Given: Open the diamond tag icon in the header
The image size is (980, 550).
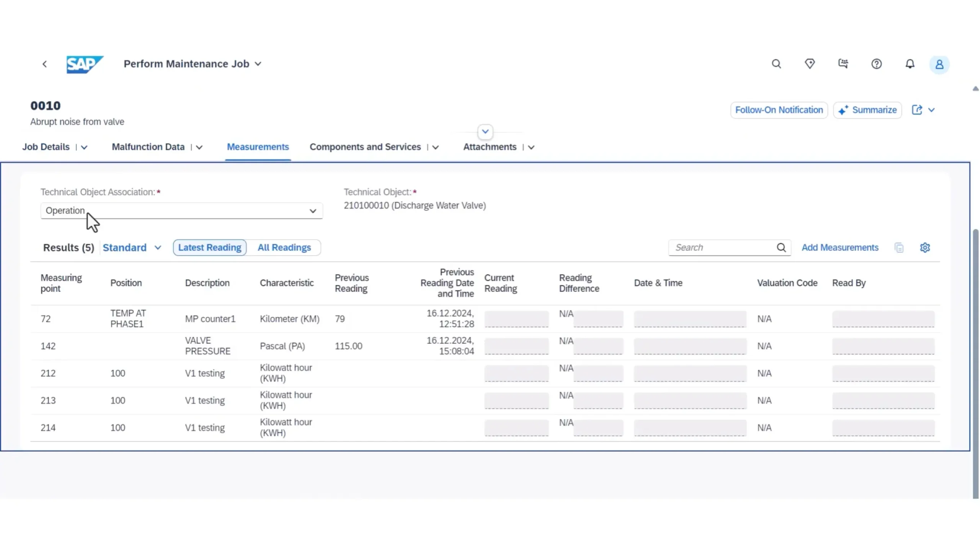Looking at the screenshot, I should (x=809, y=64).
